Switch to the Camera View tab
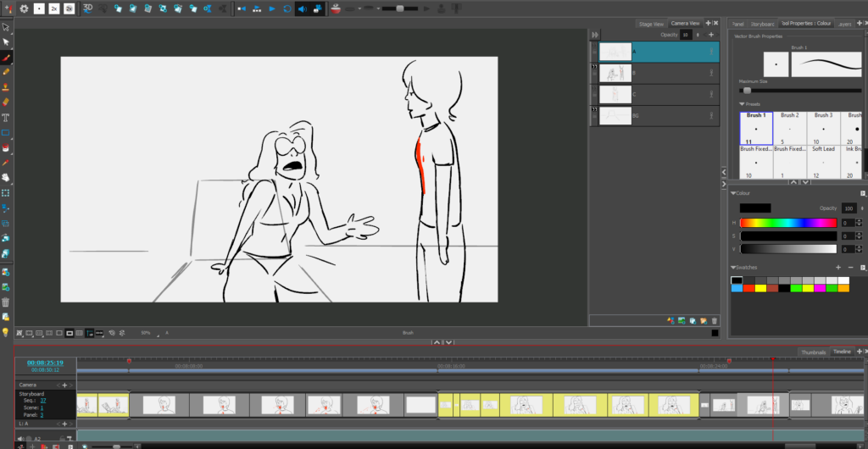 pos(685,23)
